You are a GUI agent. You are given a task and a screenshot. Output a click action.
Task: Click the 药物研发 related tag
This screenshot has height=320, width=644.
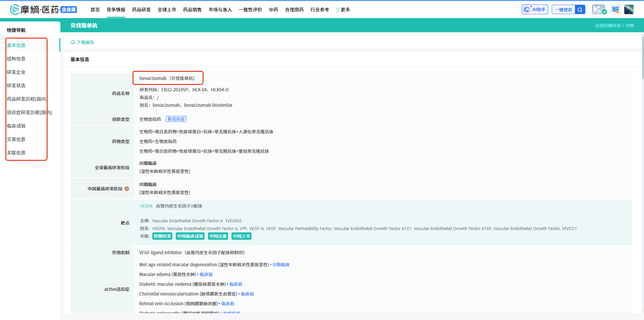click(162, 236)
